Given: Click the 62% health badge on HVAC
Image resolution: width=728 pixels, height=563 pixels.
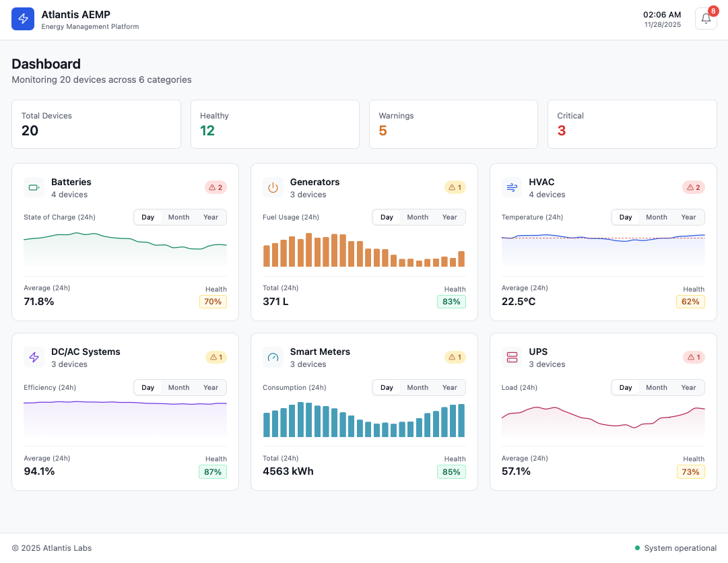Looking at the screenshot, I should click(690, 302).
